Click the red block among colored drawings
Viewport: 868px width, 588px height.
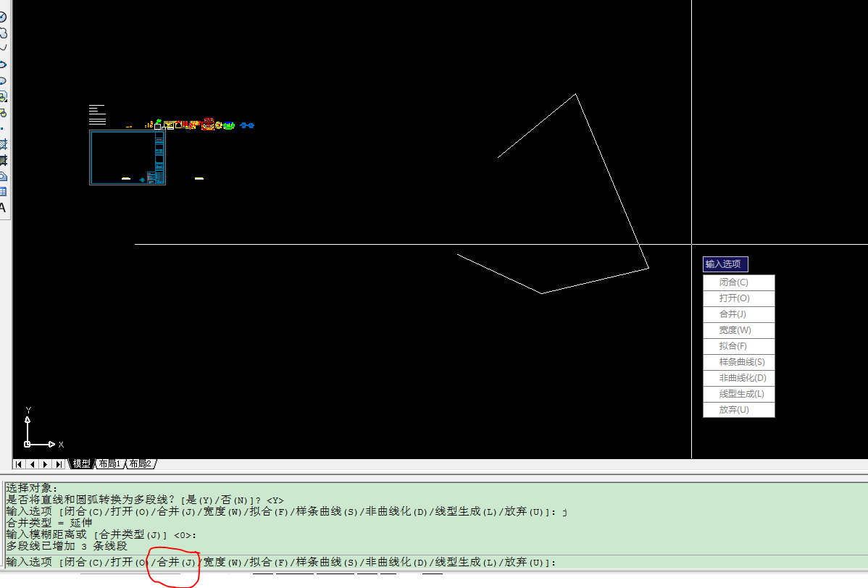click(208, 125)
